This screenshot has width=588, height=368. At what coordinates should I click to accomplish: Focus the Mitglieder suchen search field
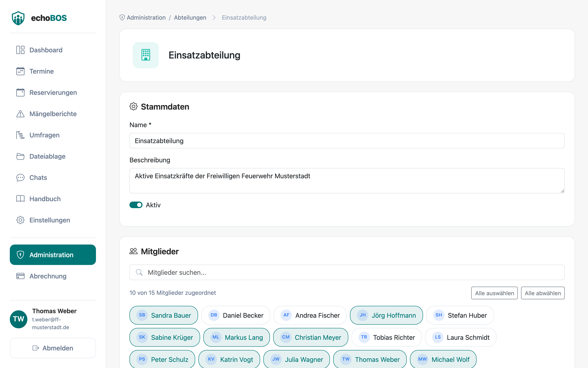[347, 272]
